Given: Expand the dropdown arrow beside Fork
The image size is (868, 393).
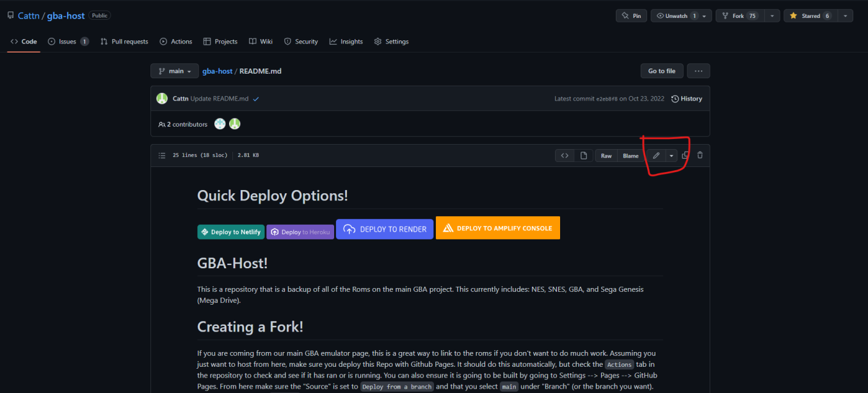Looking at the screenshot, I should [x=773, y=16].
